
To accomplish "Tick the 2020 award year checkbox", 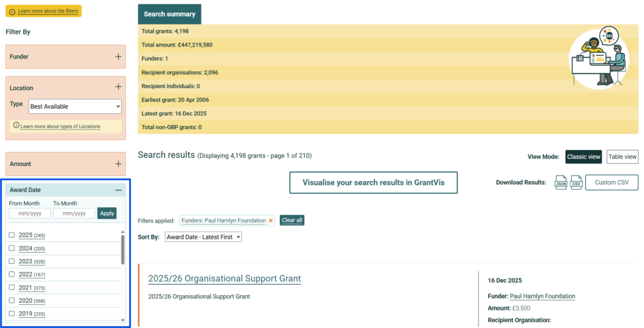I will tap(11, 300).
